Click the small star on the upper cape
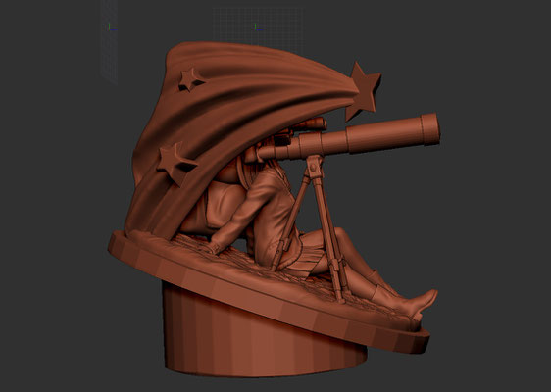The height and width of the screenshot is (392, 551). pyautogui.click(x=190, y=79)
